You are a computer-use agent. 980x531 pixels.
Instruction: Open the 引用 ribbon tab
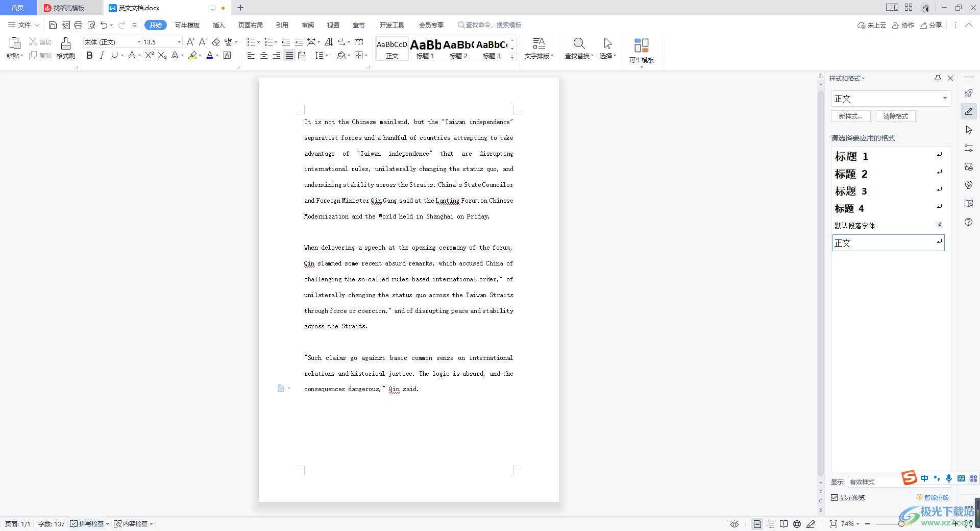pos(282,25)
